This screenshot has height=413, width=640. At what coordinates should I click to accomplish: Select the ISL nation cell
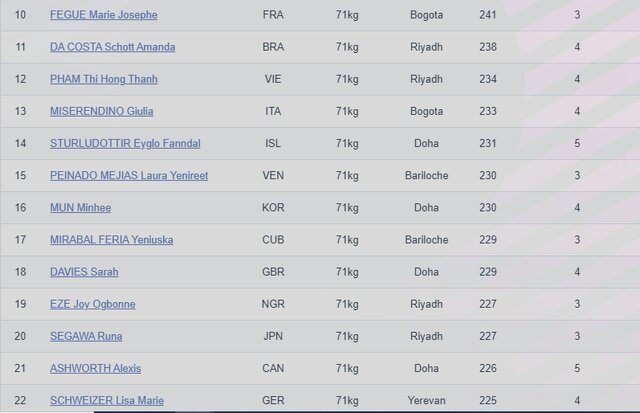tap(273, 143)
